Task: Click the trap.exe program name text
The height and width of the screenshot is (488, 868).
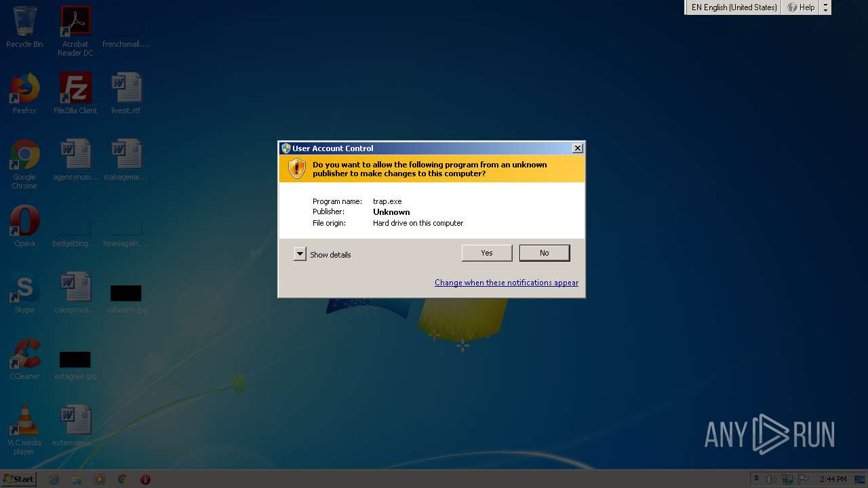Action: click(387, 201)
